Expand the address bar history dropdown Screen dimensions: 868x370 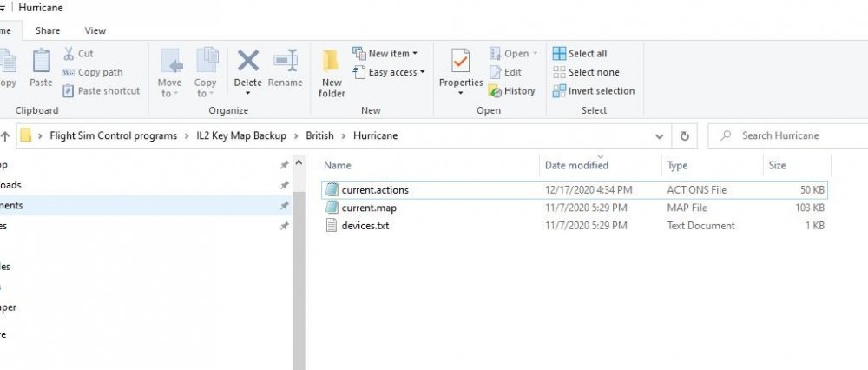[x=660, y=136]
